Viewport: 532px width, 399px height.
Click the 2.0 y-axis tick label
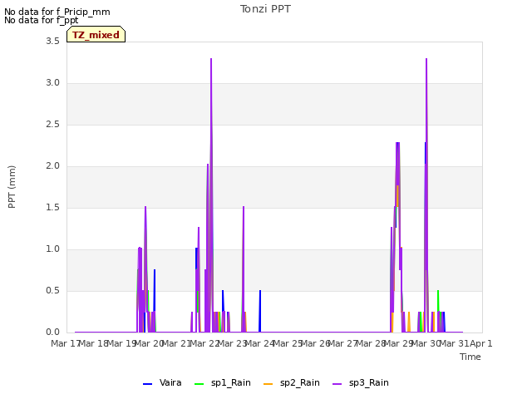[x=53, y=166]
